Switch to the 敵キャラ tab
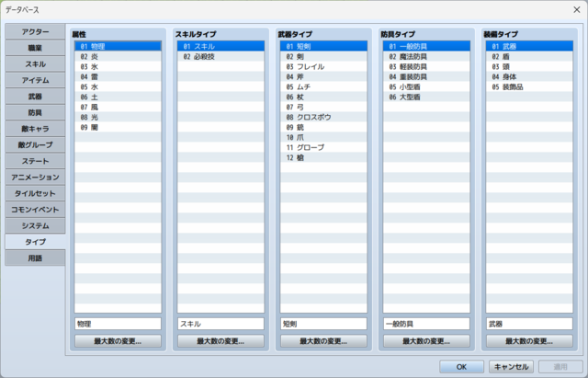The image size is (588, 378). [x=35, y=129]
